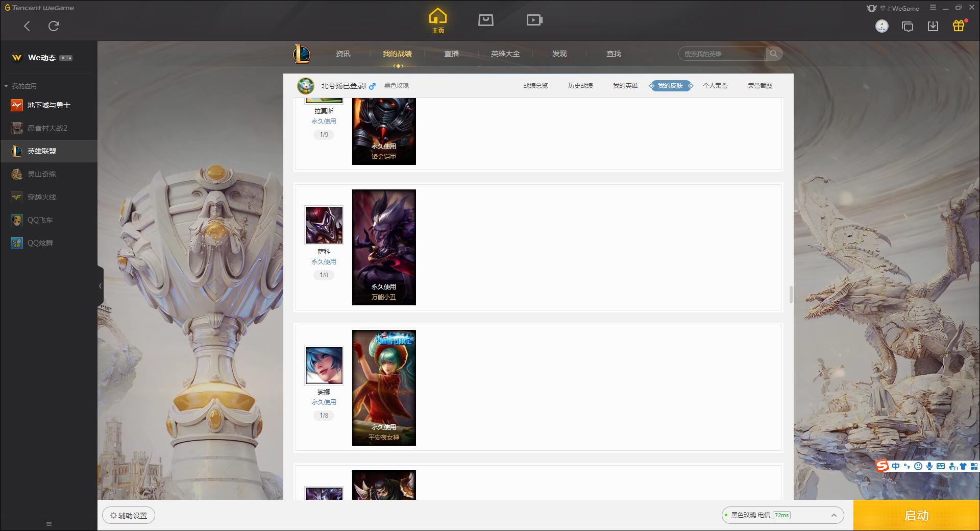Select 穿越火线 in sidebar
980x531 pixels.
tap(48, 197)
